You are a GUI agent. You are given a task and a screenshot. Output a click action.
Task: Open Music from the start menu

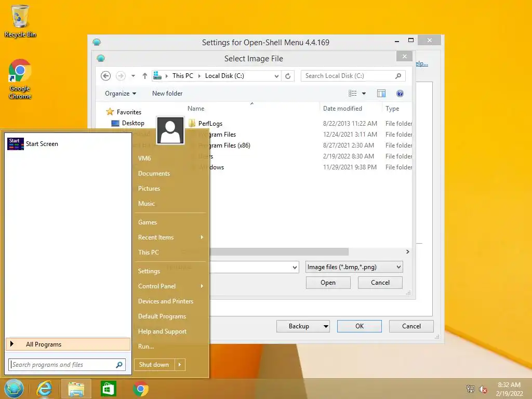(146, 204)
